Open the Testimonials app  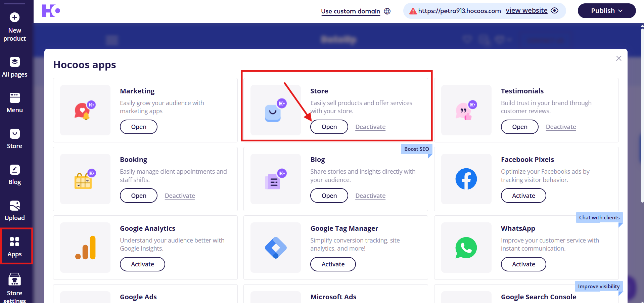coord(520,127)
